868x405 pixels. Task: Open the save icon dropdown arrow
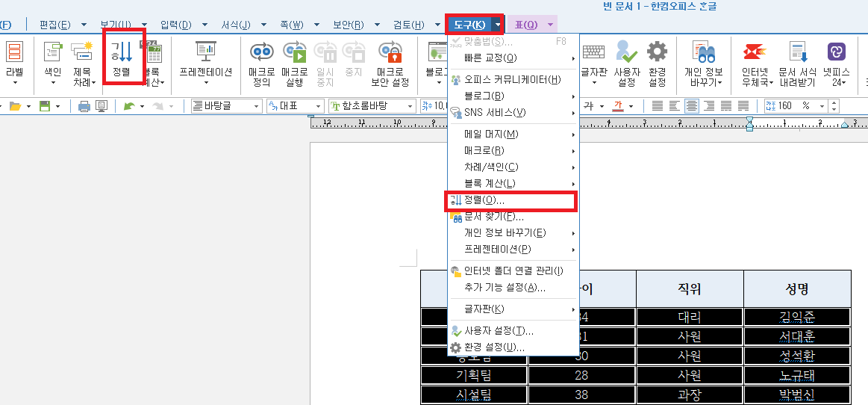[58, 106]
